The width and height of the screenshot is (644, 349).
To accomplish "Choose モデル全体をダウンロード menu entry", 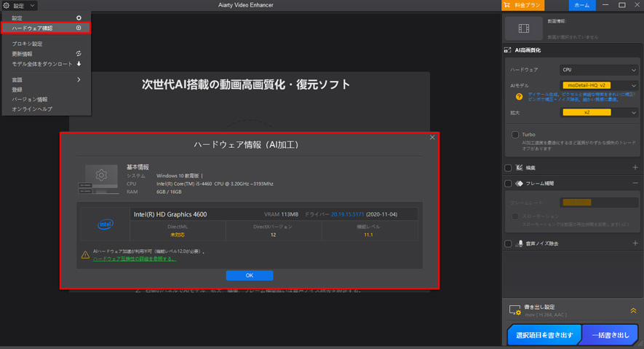I will (46, 63).
